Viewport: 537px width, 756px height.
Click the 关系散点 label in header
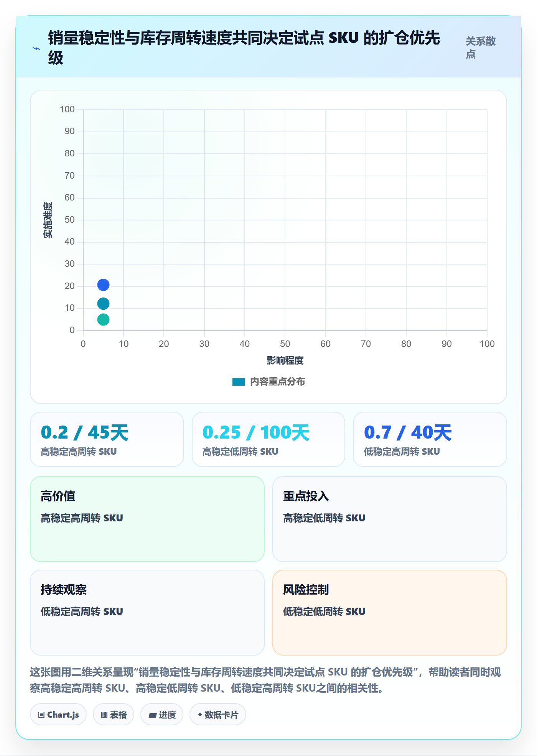[481, 48]
